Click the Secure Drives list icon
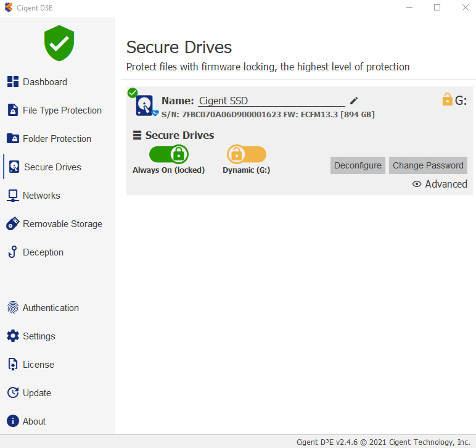This screenshot has width=476, height=448. pos(137,135)
